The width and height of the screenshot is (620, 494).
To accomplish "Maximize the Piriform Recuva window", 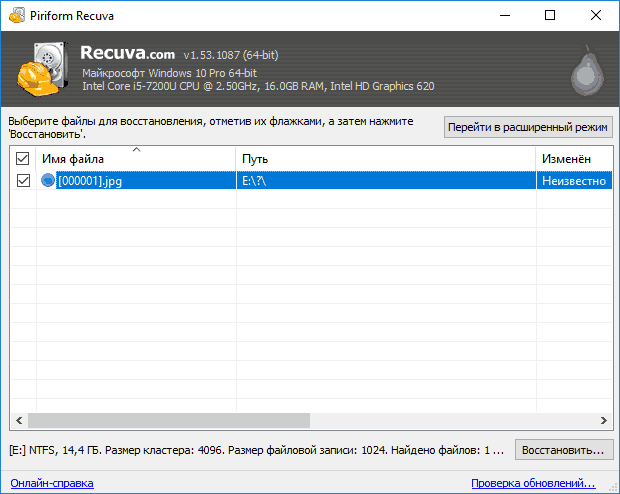I will pos(550,15).
